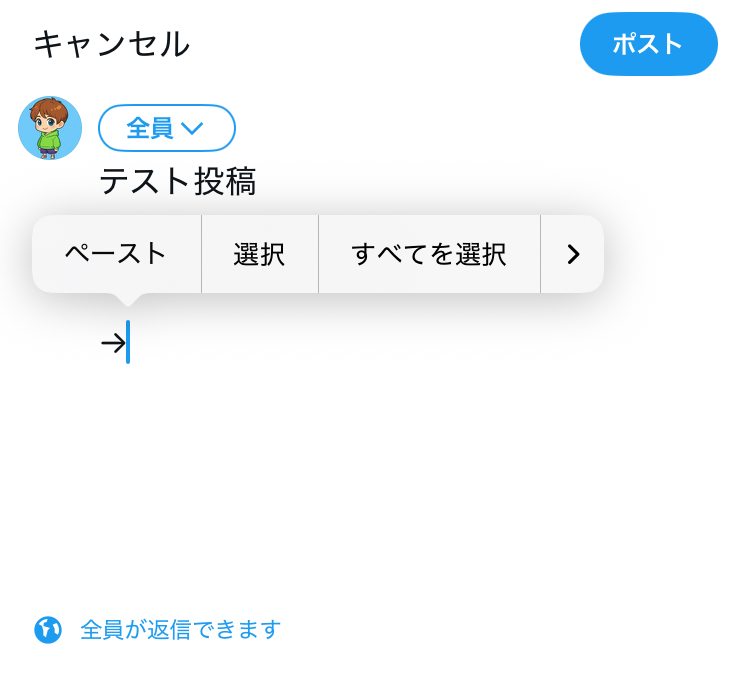Click the blue text cursor

128,342
